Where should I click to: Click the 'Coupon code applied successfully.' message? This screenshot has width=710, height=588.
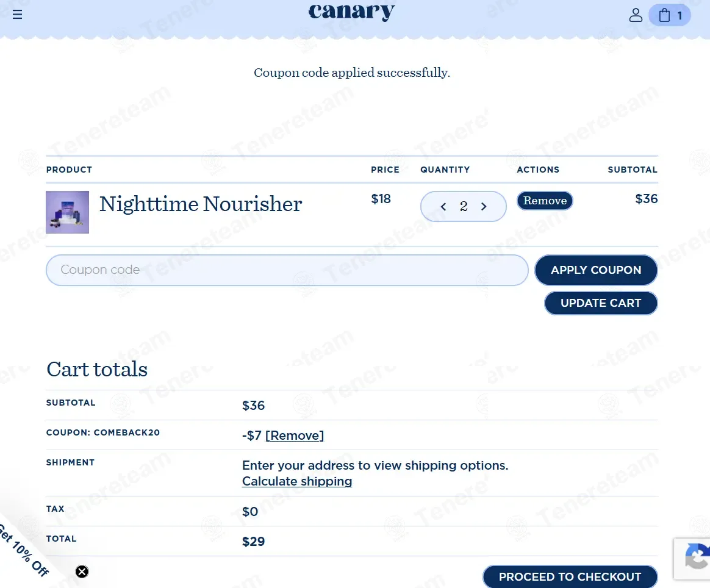point(352,73)
